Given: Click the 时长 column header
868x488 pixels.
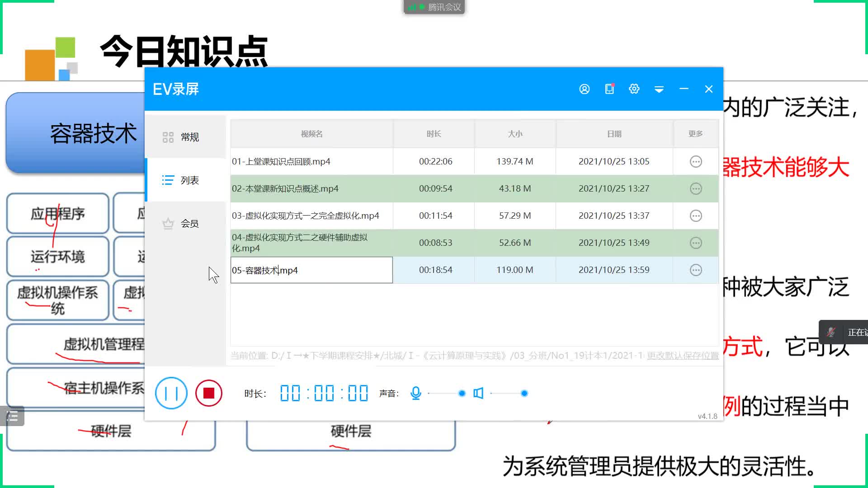Looking at the screenshot, I should point(434,134).
